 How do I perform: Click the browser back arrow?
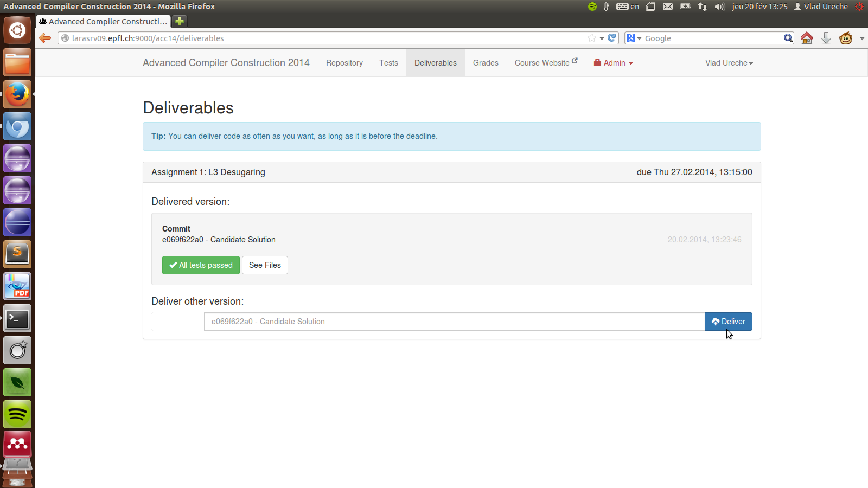(x=46, y=38)
